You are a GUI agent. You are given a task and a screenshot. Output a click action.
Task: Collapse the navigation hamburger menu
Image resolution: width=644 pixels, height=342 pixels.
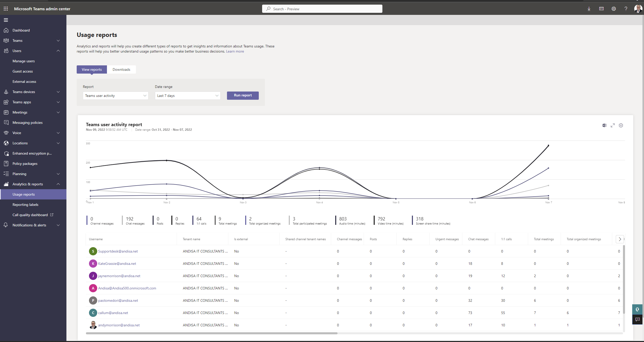[x=6, y=20]
